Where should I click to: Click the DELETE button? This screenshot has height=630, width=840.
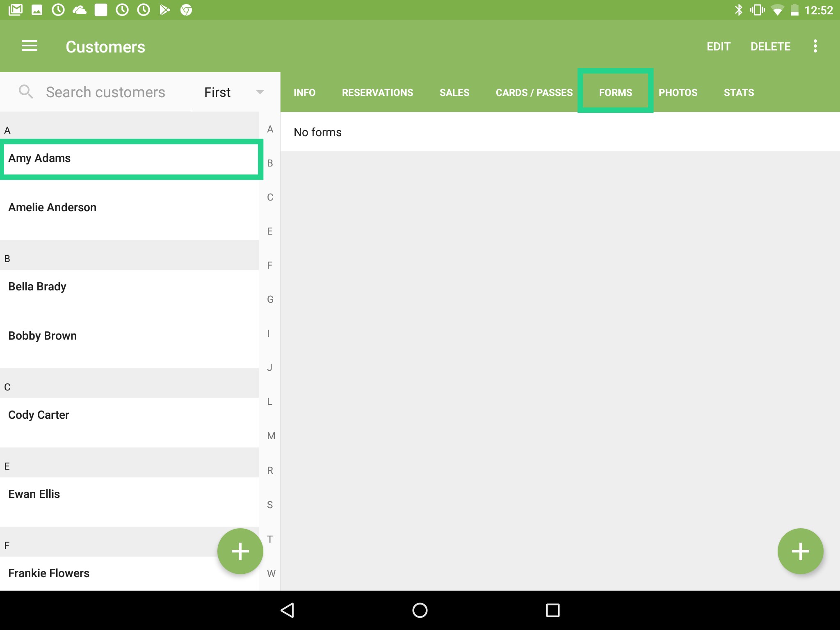click(x=771, y=46)
